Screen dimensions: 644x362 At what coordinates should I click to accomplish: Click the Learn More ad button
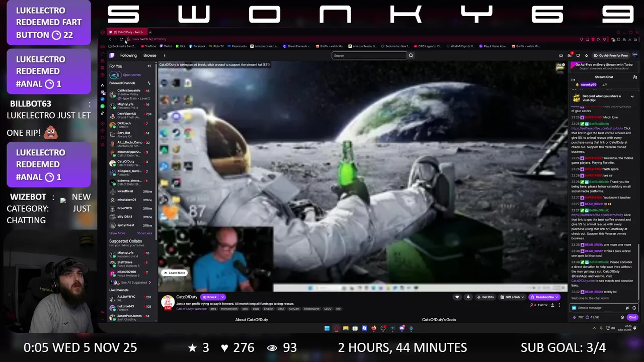point(174,273)
